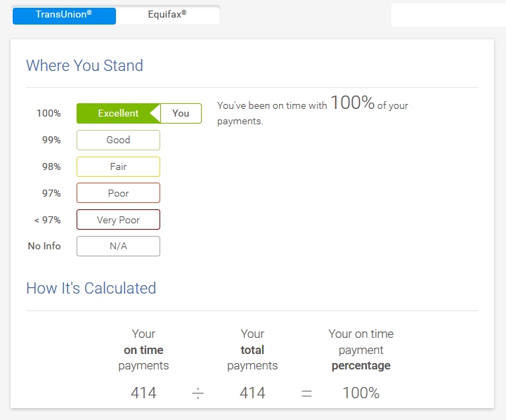Click the 'How It's Calculated' heading
The width and height of the screenshot is (506, 420).
click(x=91, y=289)
